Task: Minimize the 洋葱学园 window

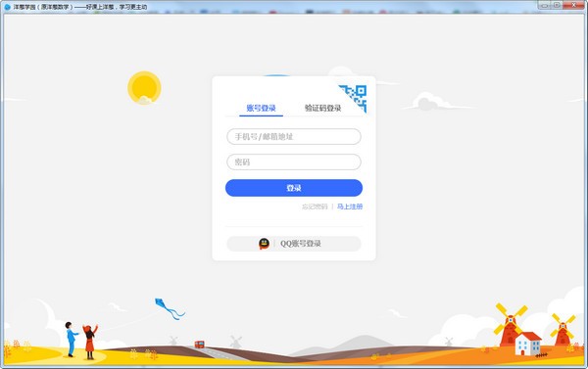Action: point(545,5)
